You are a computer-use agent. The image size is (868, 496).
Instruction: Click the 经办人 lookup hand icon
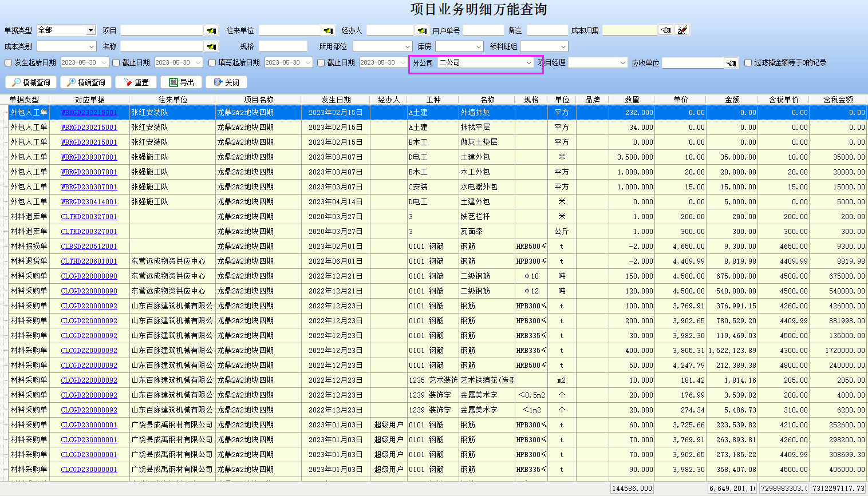(422, 30)
